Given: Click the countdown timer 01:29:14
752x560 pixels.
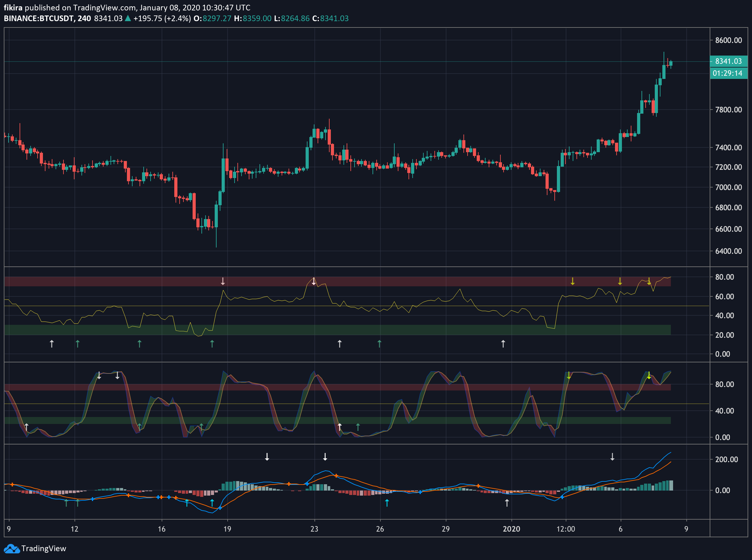Looking at the screenshot, I should click(x=729, y=73).
